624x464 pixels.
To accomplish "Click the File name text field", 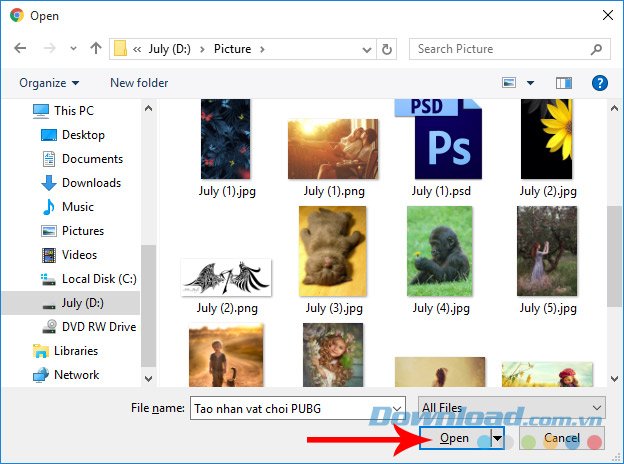I will tap(298, 408).
